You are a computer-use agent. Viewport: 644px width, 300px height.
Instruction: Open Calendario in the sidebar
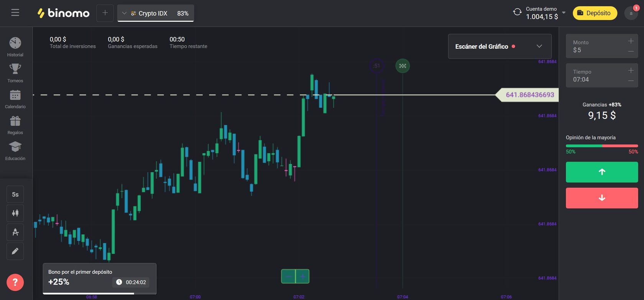click(x=15, y=99)
